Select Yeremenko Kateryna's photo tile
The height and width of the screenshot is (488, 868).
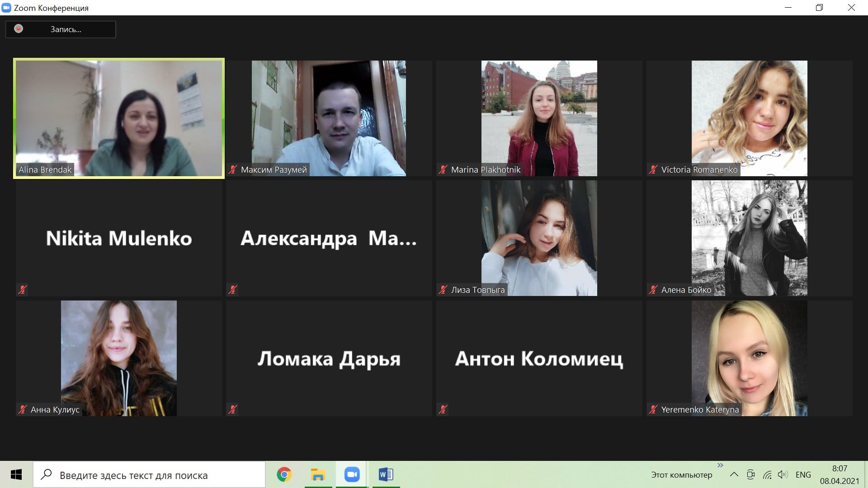click(x=749, y=358)
